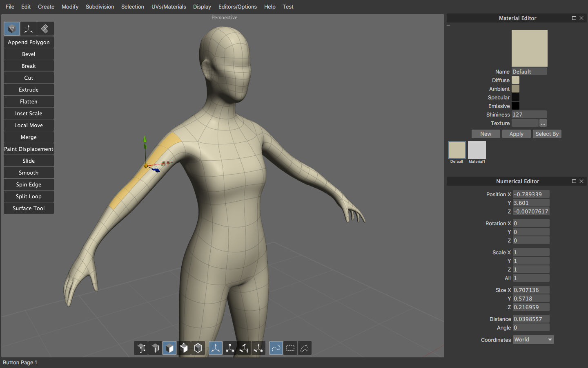588x368 pixels.
Task: Toggle the move manipulator axis mode
Action: [216, 348]
